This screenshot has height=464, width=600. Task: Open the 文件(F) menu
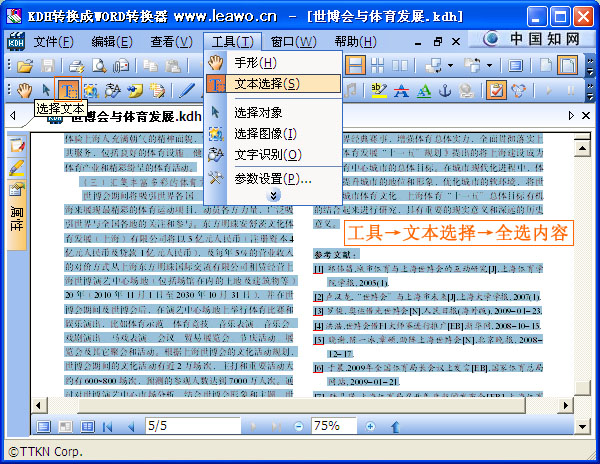coord(53,41)
